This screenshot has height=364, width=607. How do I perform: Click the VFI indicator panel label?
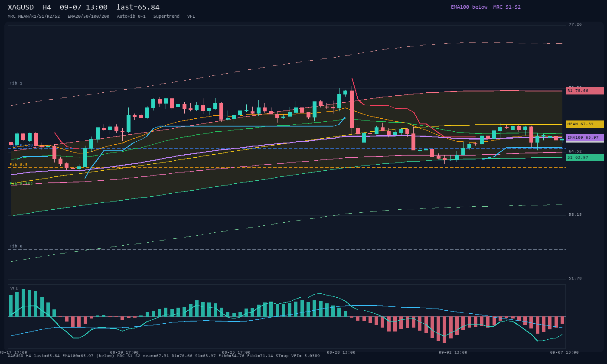tap(14, 288)
